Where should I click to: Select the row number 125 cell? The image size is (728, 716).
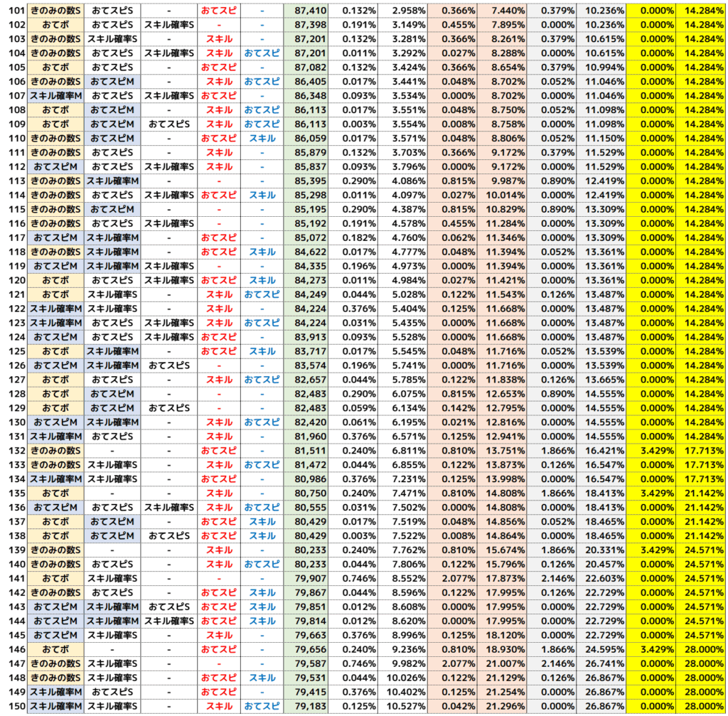[x=14, y=351]
